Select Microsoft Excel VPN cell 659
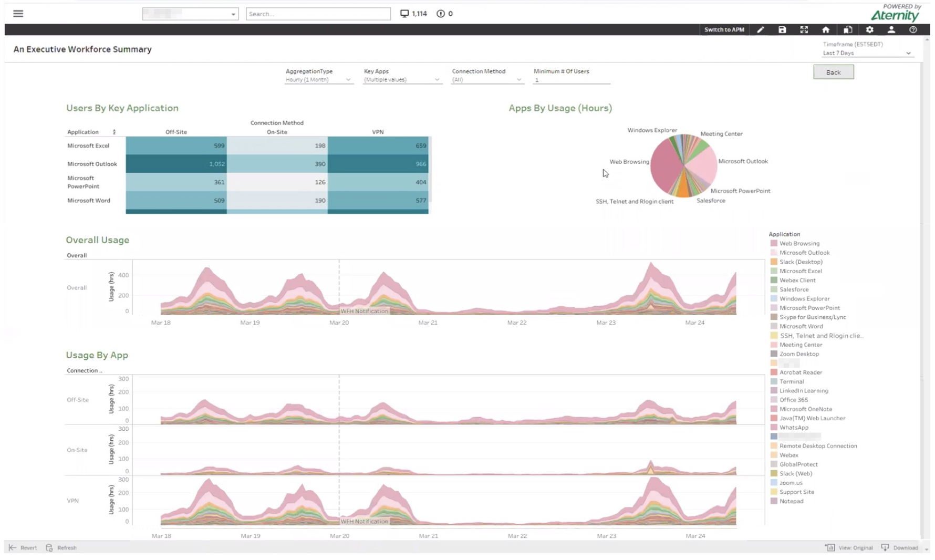Screen dimensions: 935x560 click(378, 146)
